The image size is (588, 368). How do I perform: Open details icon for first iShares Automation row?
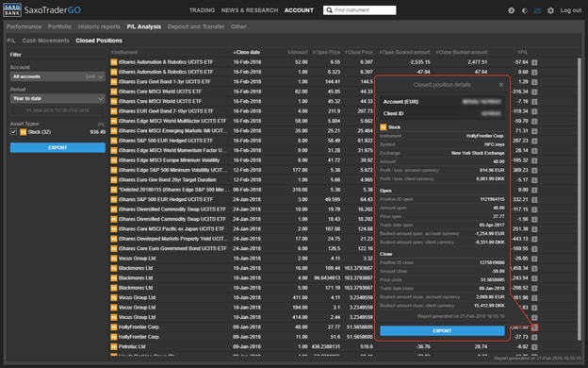click(x=534, y=62)
